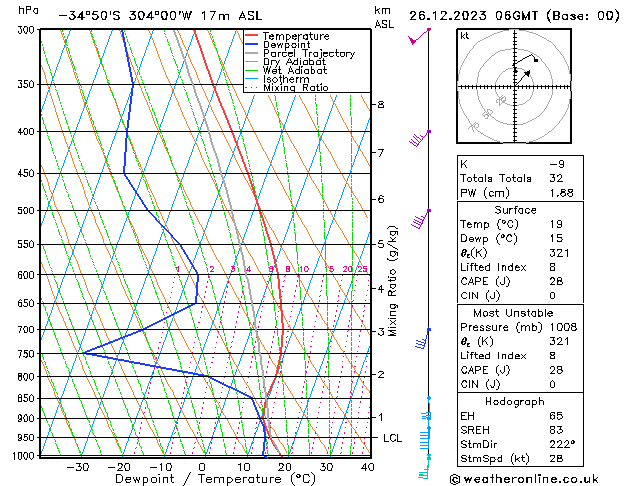The image size is (629, 486).
Task: Click the Totals Totals value 32
Action: (x=556, y=178)
